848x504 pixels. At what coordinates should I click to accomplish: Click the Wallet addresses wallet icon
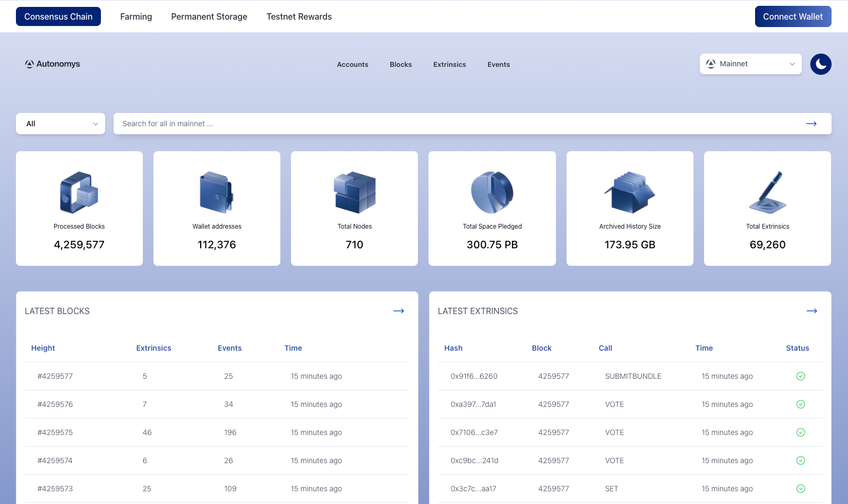217,192
